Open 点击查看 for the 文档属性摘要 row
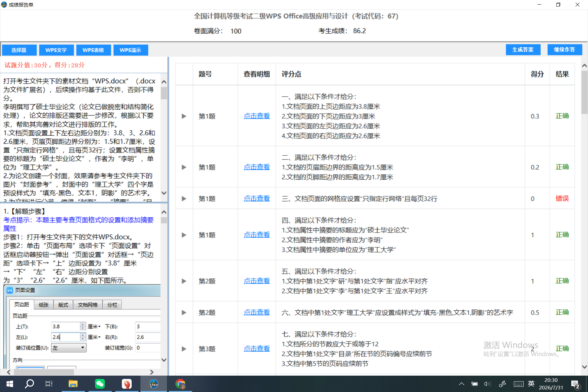The image size is (588, 392). tap(257, 235)
